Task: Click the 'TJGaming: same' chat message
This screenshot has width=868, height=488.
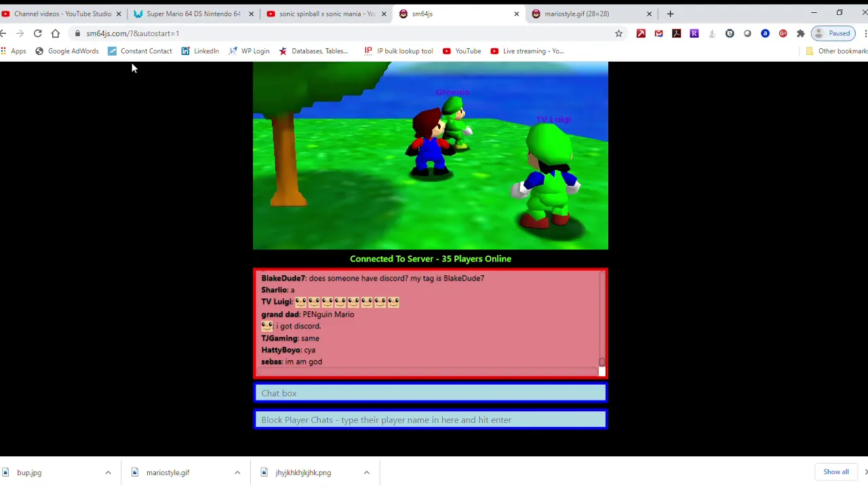Action: tap(290, 338)
